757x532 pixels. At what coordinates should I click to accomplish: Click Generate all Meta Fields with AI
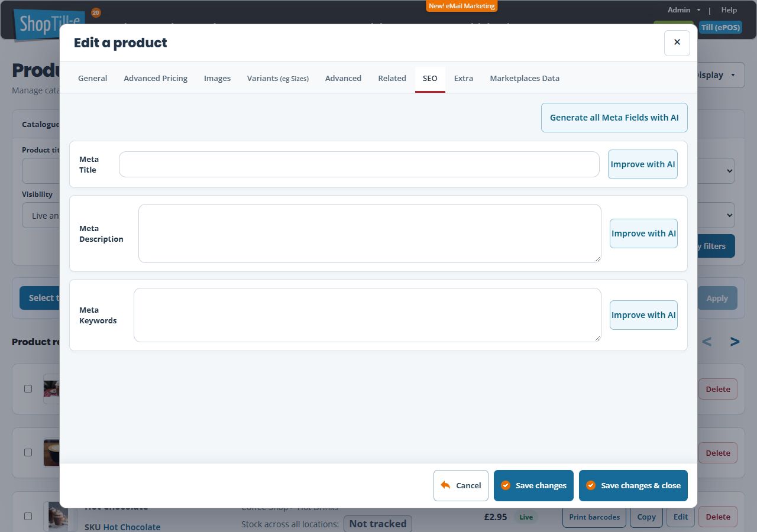(x=614, y=118)
